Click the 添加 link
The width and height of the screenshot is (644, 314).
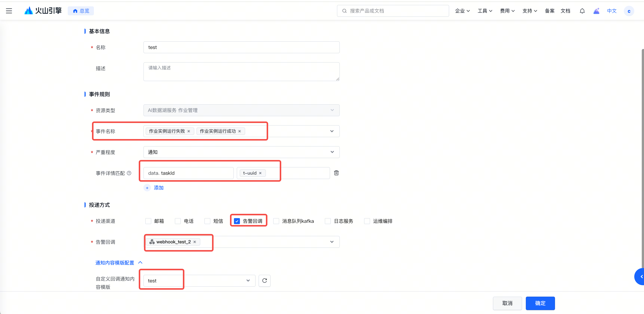[x=159, y=188]
